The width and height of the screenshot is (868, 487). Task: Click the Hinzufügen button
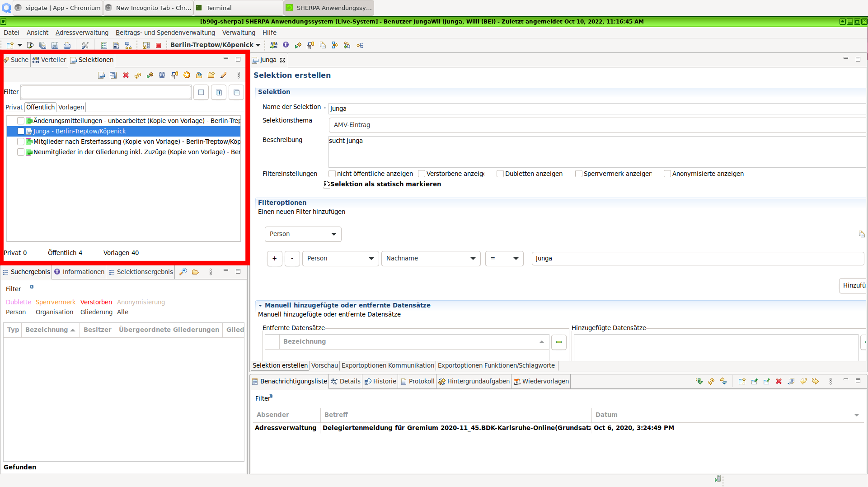(x=853, y=285)
